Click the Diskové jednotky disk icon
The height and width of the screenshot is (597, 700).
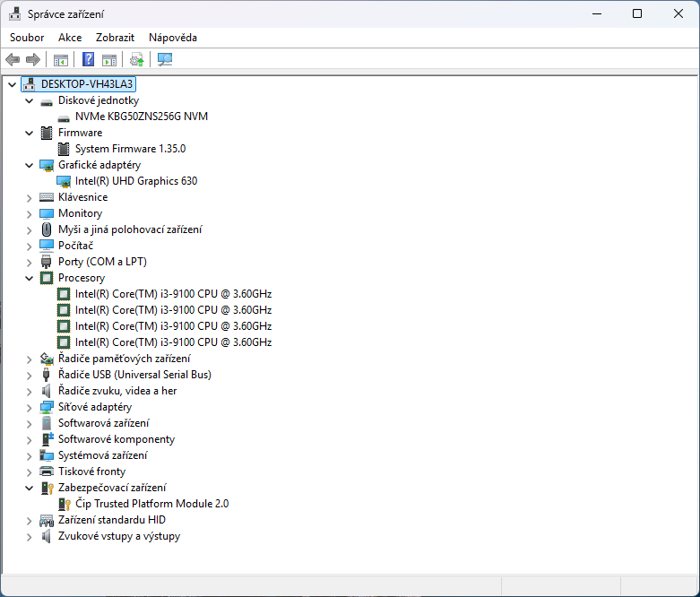pos(47,101)
